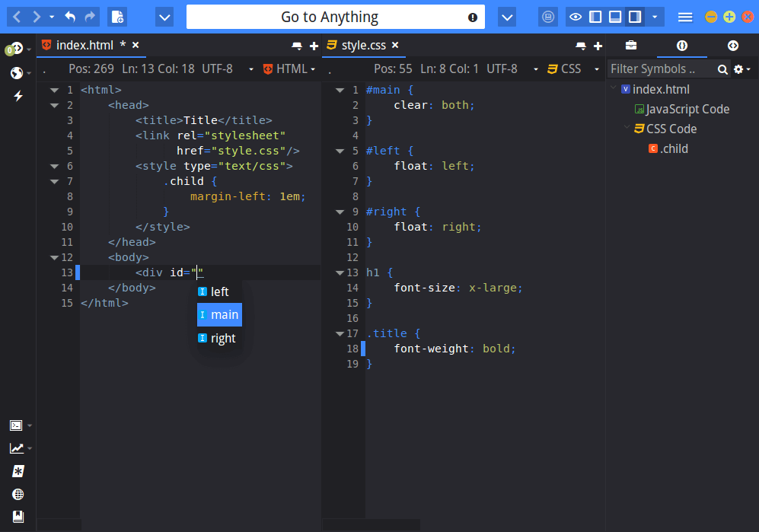
Task: Collapse the html tag fold at line 1
Action: (x=55, y=90)
